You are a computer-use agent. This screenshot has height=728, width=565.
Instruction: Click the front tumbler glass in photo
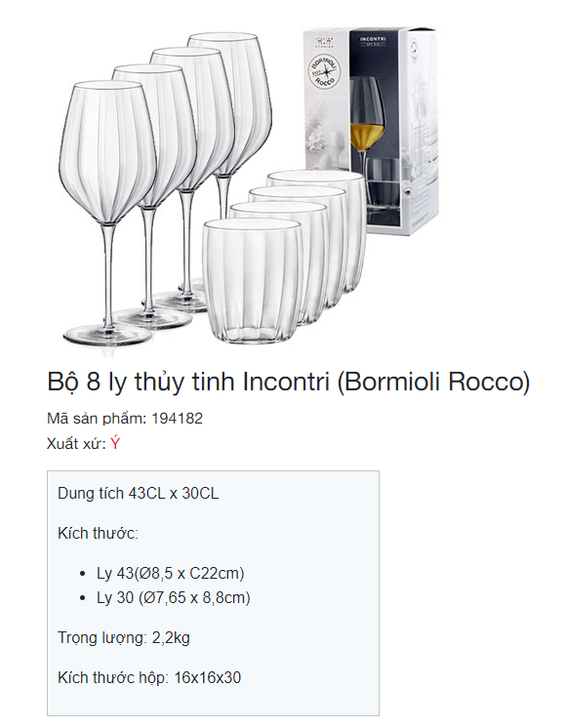(252, 281)
